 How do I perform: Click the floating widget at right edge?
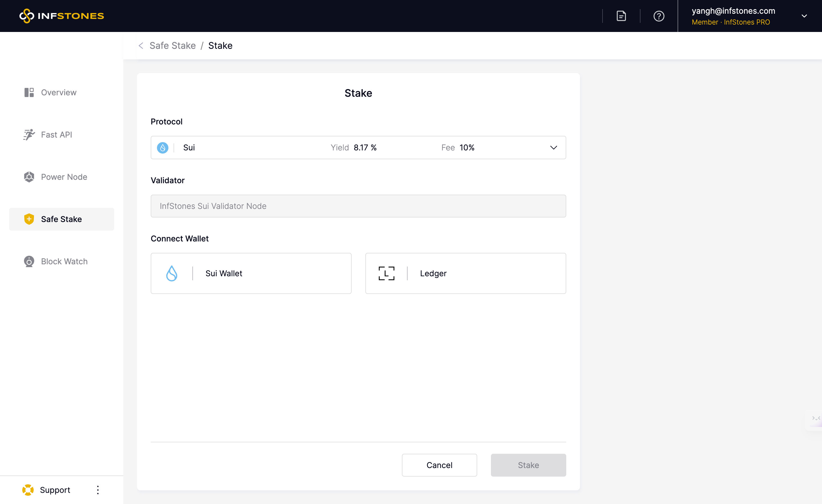click(815, 418)
